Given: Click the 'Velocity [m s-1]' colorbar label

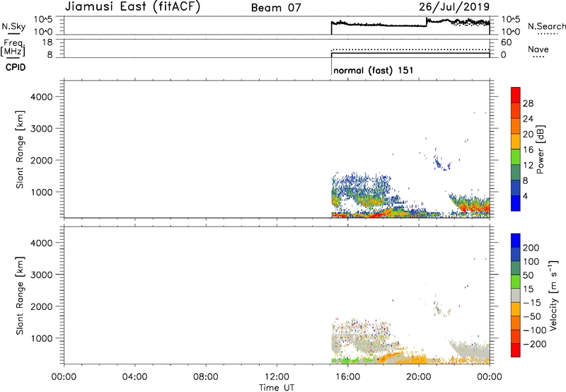Looking at the screenshot, I should tap(553, 295).
